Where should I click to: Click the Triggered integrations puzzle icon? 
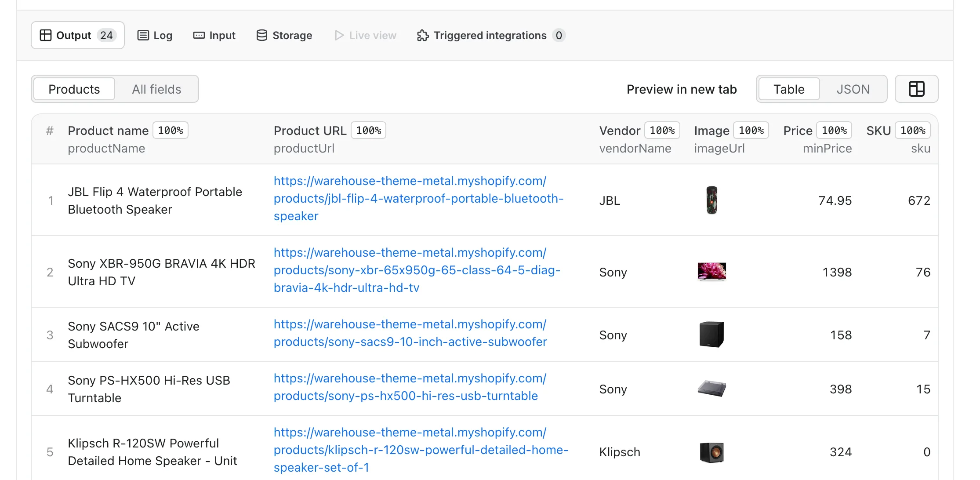point(423,35)
